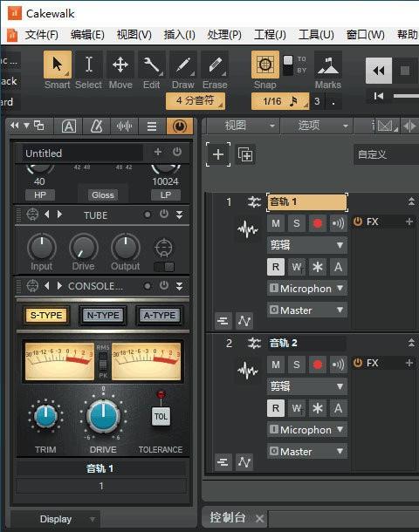Mute 音轨 1 with M button
Image resolution: width=419 pixels, height=532 pixels.
(x=276, y=223)
